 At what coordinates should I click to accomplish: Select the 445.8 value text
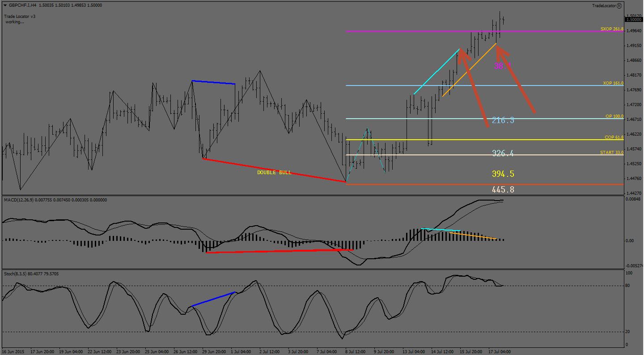[503, 189]
